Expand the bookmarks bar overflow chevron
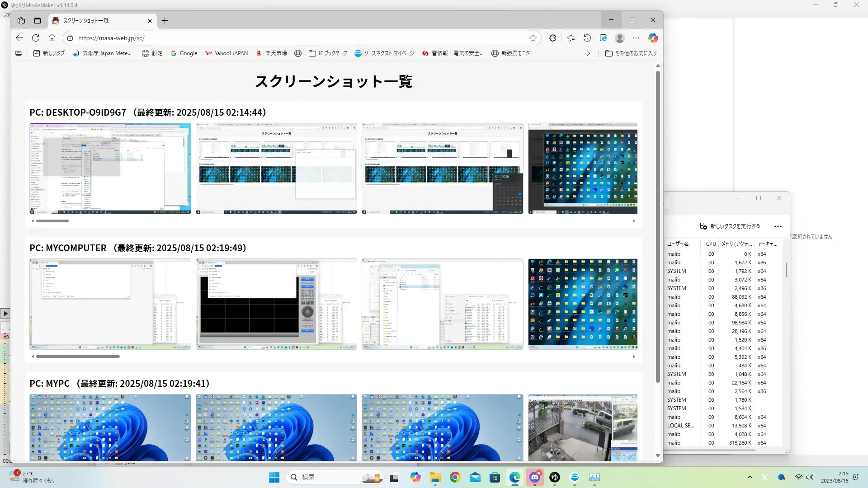This screenshot has height=488, width=868. pyautogui.click(x=588, y=53)
